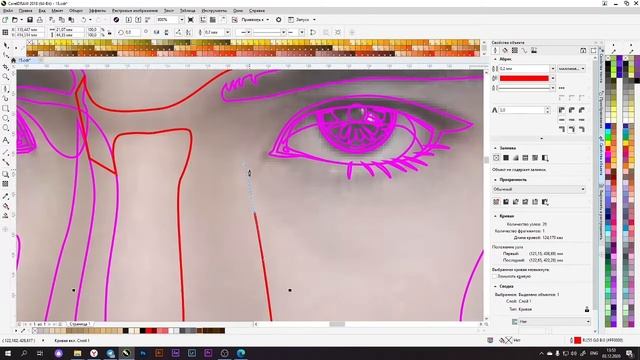Image resolution: width=640 pixels, height=360 pixels.
Task: Select the Freehand drawing tool
Action: point(6,88)
